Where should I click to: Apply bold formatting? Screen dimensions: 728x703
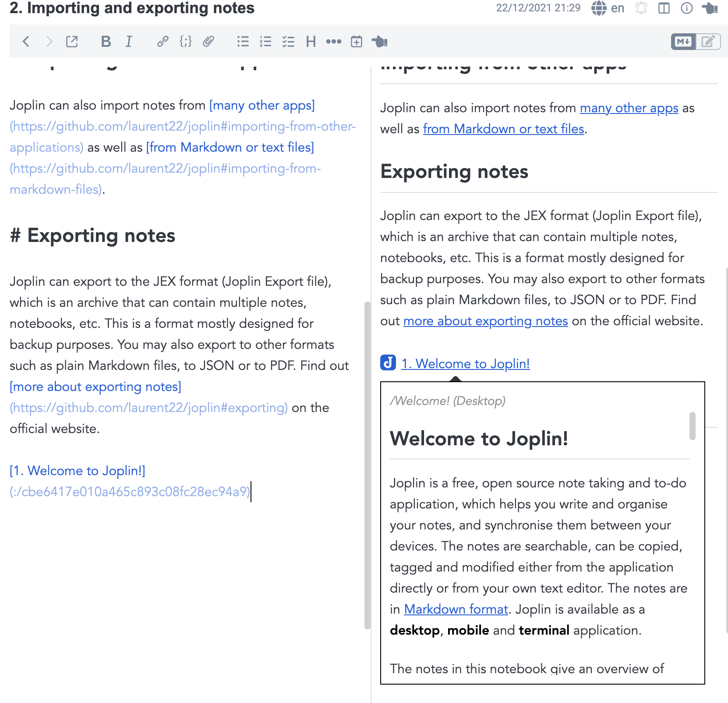pos(106,42)
